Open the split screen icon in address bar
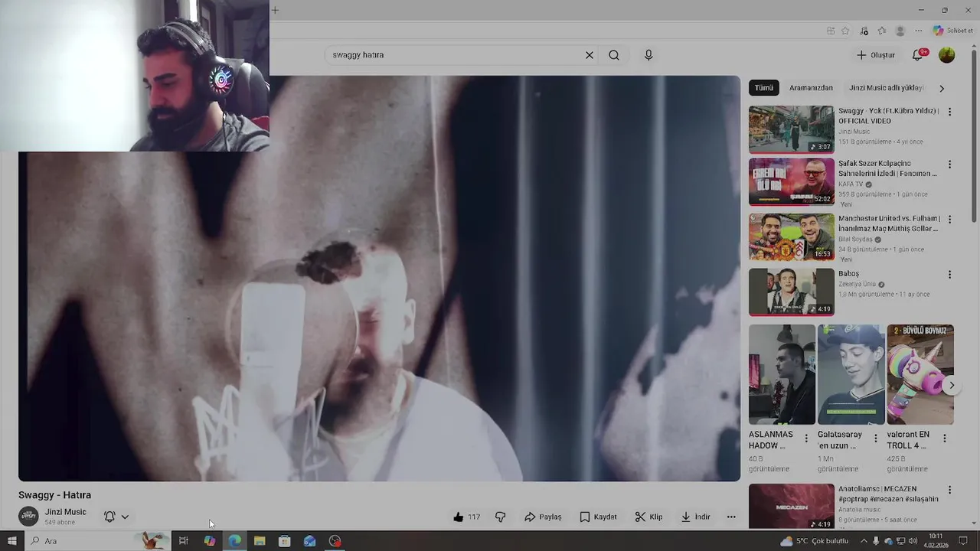Image resolution: width=980 pixels, height=551 pixels. 831,31
